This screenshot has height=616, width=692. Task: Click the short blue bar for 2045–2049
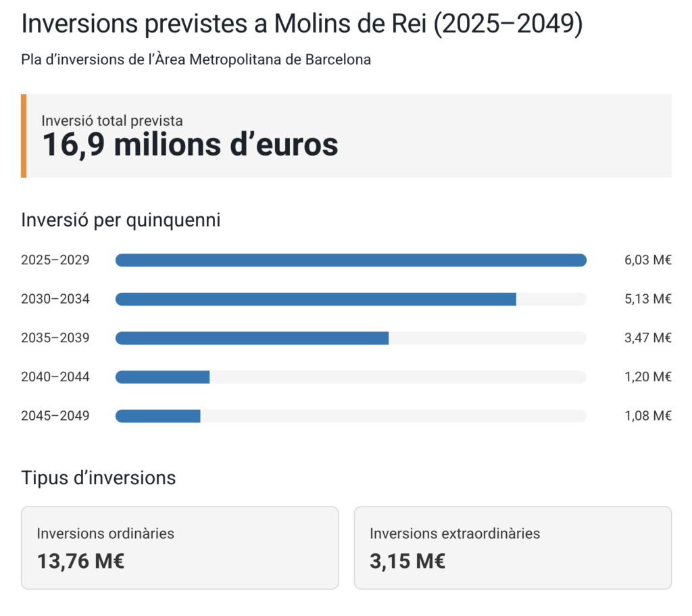point(158,416)
